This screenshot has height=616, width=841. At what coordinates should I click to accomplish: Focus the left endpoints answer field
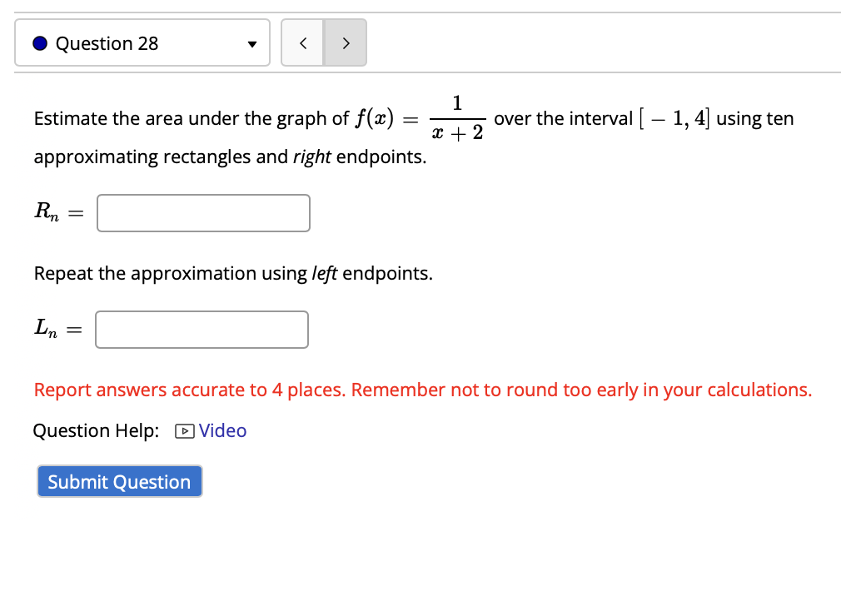(x=202, y=330)
